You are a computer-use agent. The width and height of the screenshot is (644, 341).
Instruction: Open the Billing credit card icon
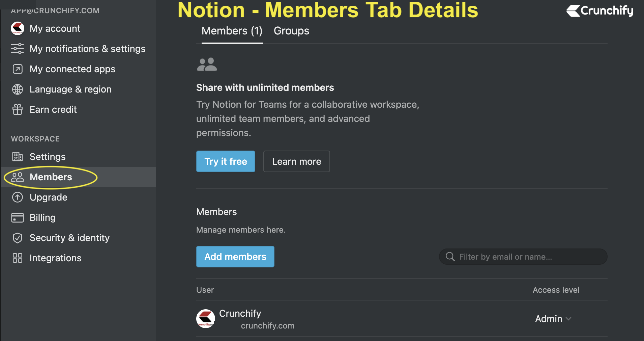tap(18, 217)
